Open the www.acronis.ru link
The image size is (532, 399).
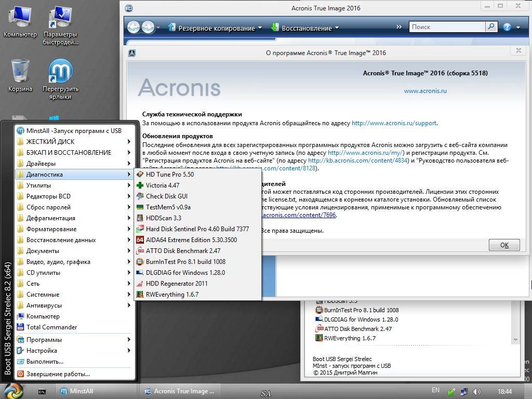click(425, 91)
